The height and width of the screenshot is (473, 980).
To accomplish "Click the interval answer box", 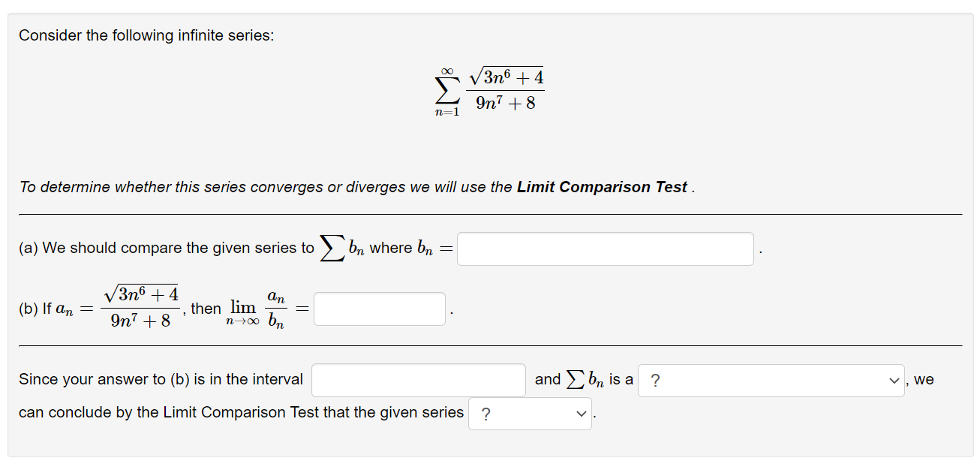I will (x=418, y=380).
